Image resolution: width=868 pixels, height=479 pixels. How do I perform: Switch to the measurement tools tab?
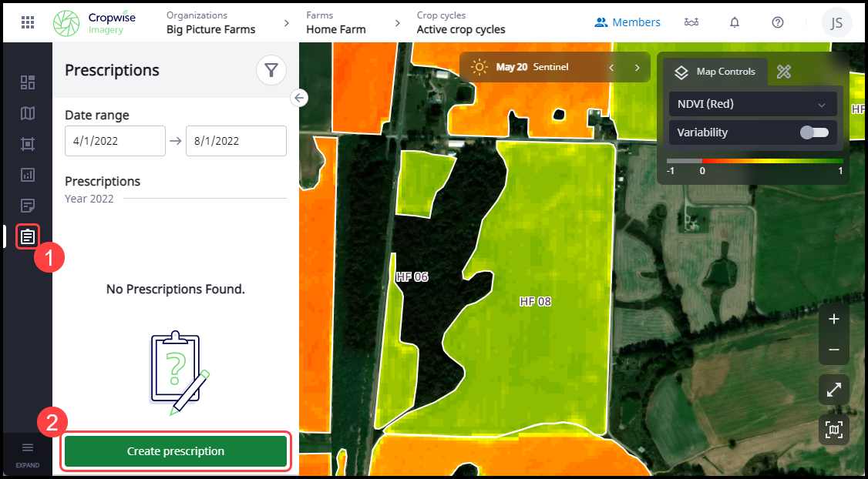(x=784, y=72)
